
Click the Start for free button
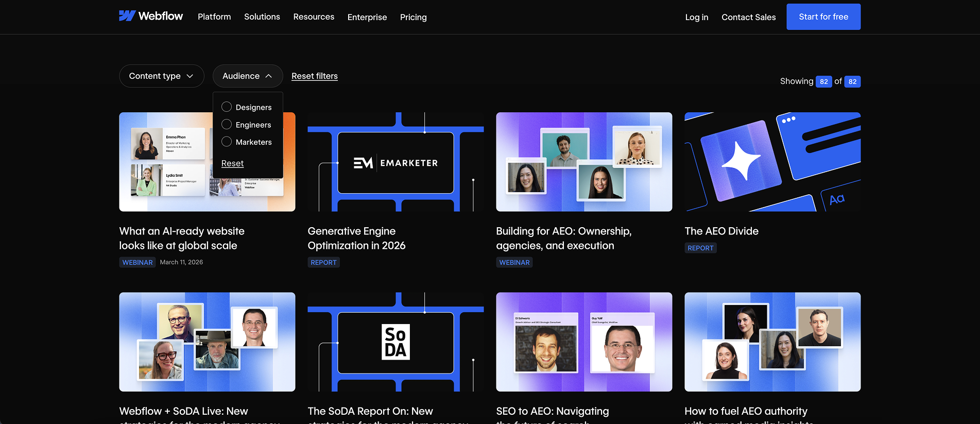[823, 16]
